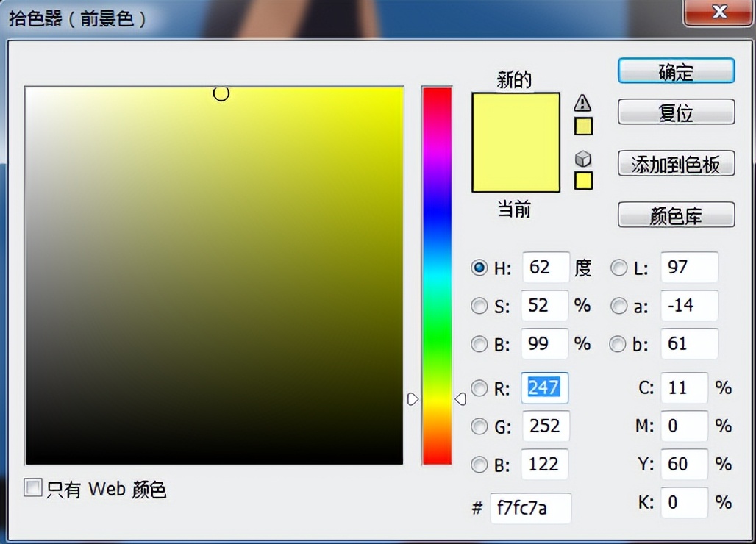Select the L: lightness radio button
The width and height of the screenshot is (756, 544).
pyautogui.click(x=618, y=268)
